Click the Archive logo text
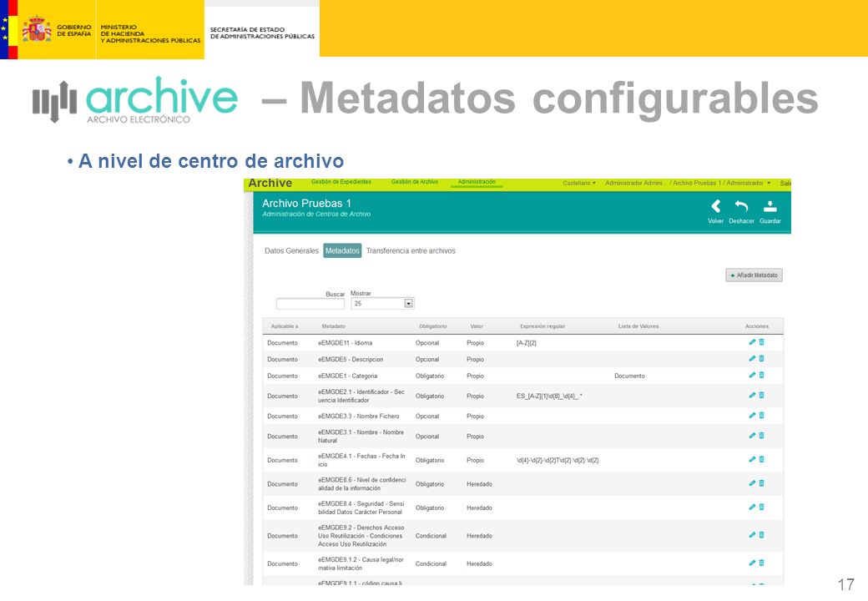Image resolution: width=868 pixels, height=601 pixels. click(270, 183)
